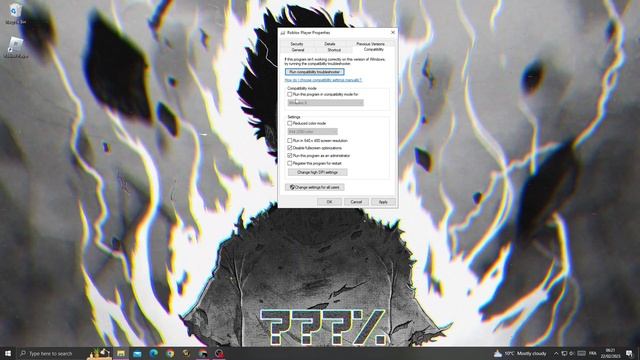The image size is (640, 360).
Task: Enable Register this program for restart
Action: tap(290, 163)
